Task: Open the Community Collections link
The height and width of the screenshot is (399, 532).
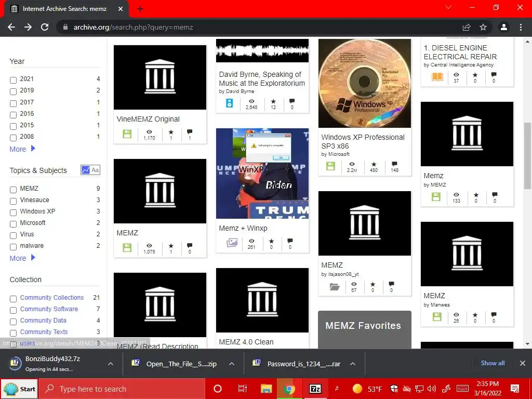Action: [51, 298]
